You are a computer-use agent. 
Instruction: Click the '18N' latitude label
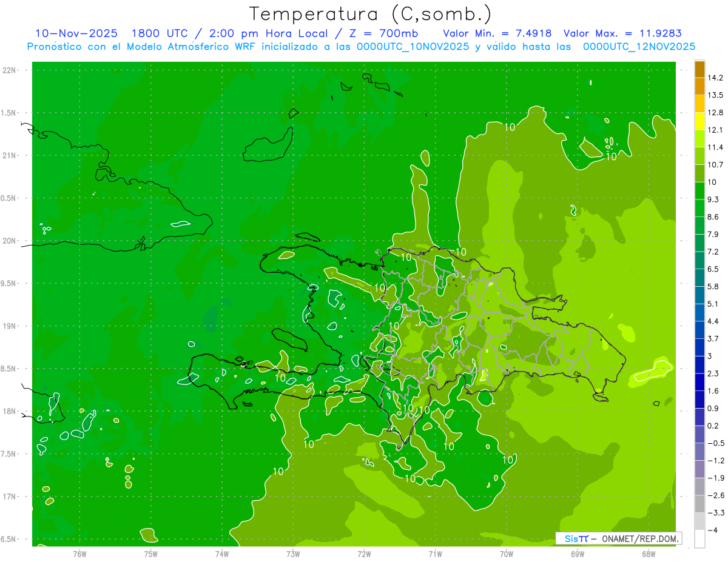click(x=10, y=412)
